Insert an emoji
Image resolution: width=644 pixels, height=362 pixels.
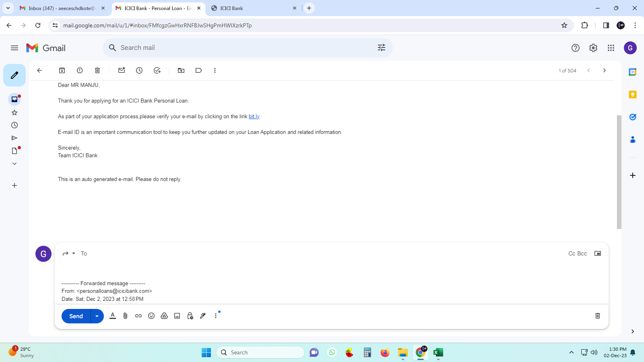(x=151, y=316)
